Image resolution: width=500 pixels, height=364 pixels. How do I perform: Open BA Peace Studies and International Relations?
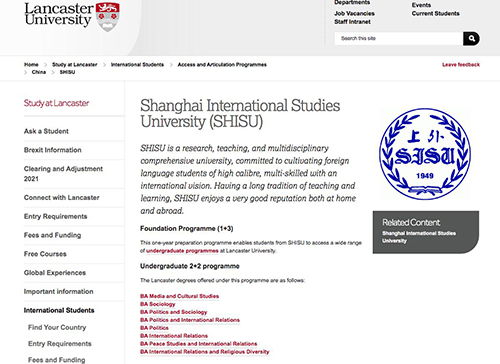point(198,344)
